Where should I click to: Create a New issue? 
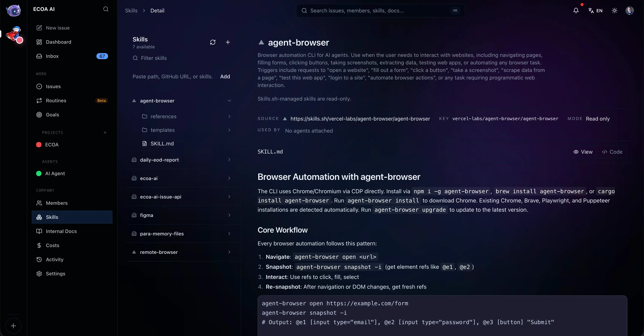click(72, 28)
